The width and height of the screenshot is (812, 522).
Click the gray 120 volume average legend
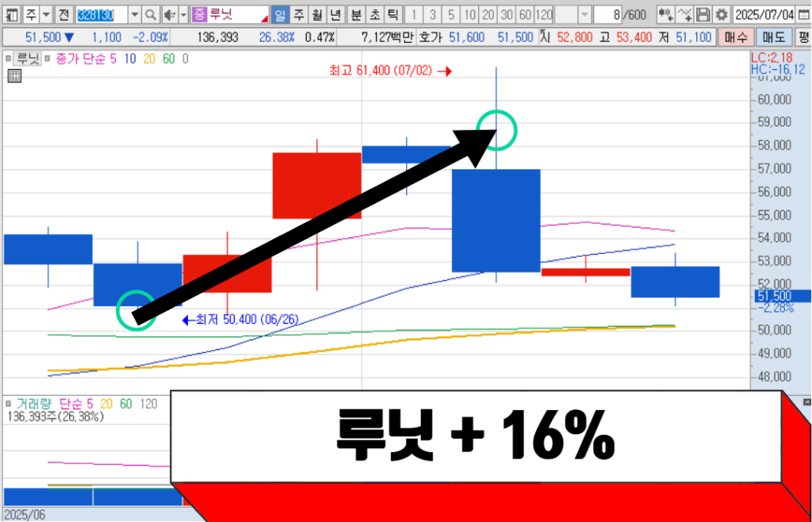149,403
